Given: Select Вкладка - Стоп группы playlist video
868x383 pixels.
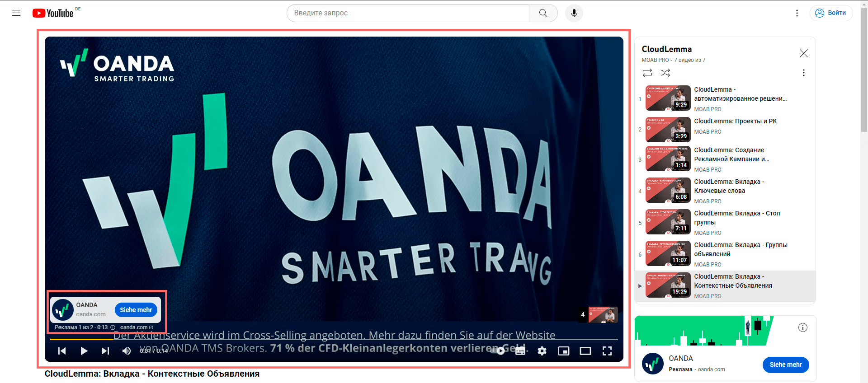Looking at the screenshot, I should tap(737, 218).
